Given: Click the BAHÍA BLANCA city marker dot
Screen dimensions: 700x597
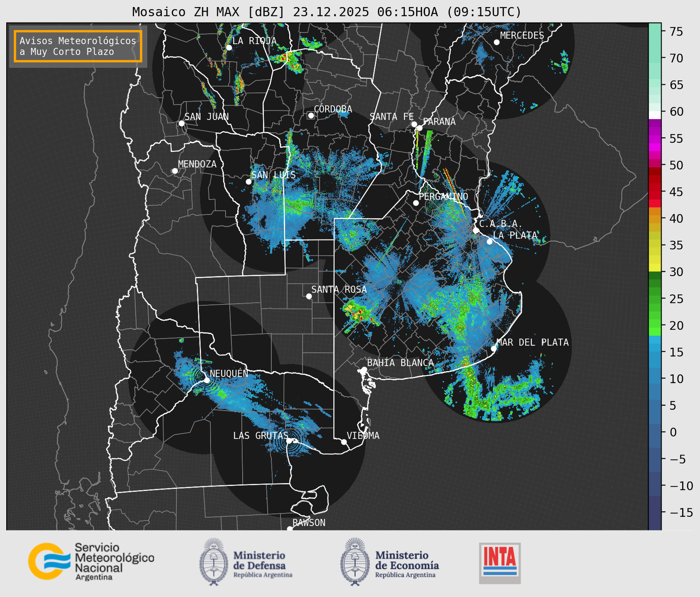Looking at the screenshot, I should tap(364, 369).
